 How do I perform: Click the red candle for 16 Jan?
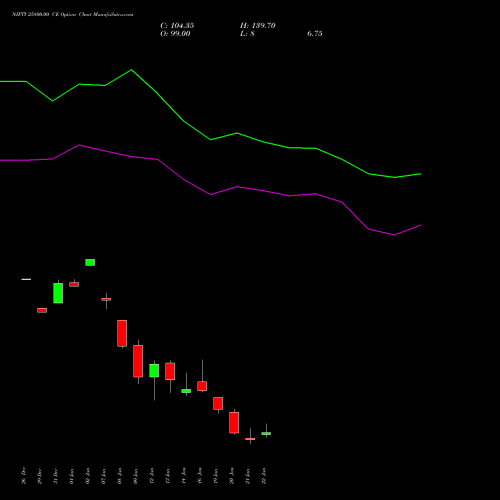(x=202, y=386)
